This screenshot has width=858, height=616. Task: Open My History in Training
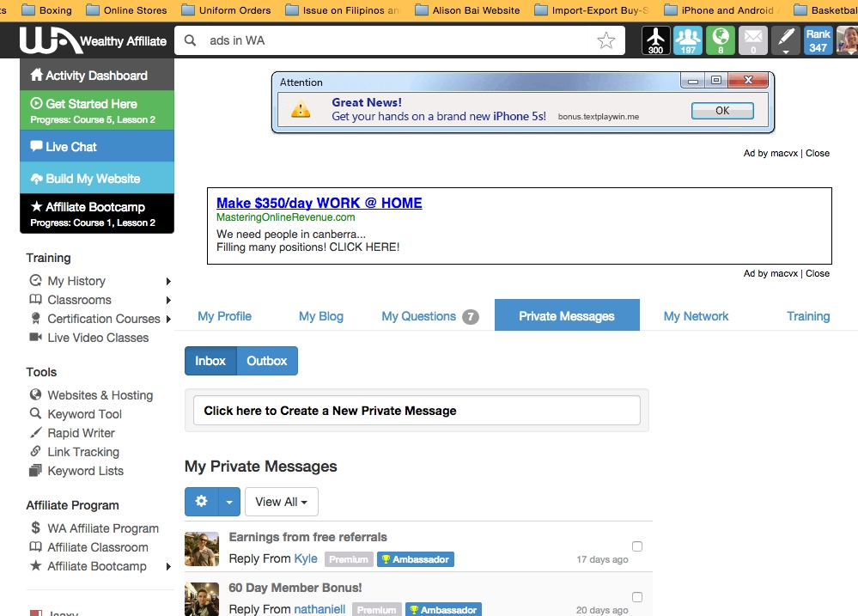(76, 281)
